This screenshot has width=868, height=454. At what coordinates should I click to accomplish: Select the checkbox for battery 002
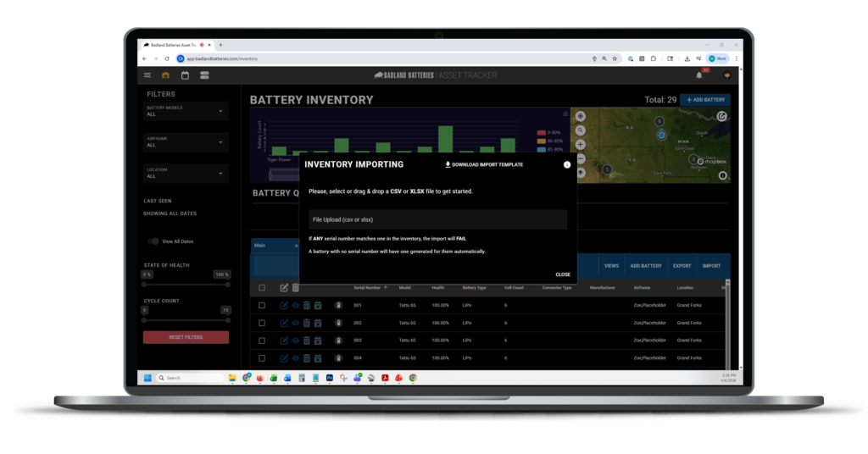click(262, 323)
